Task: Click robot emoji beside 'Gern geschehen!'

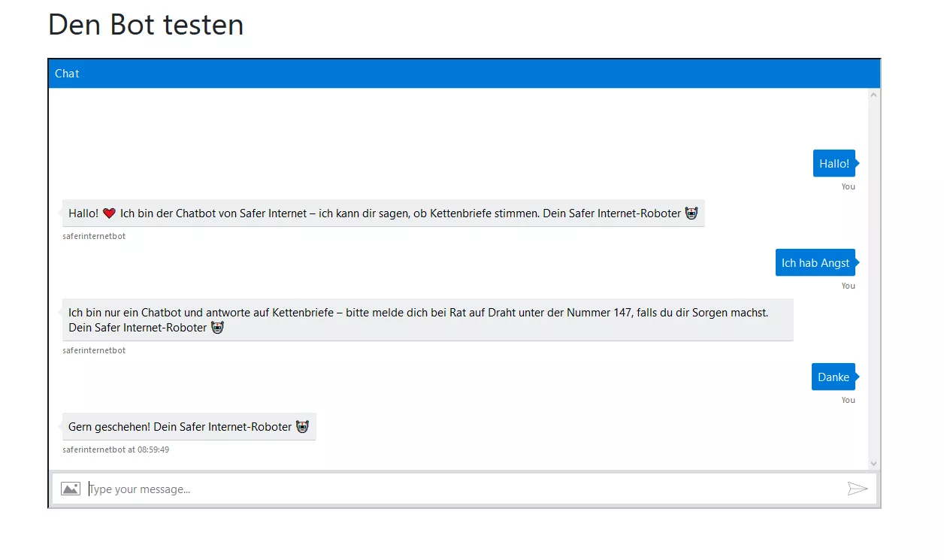Action: 302,427
